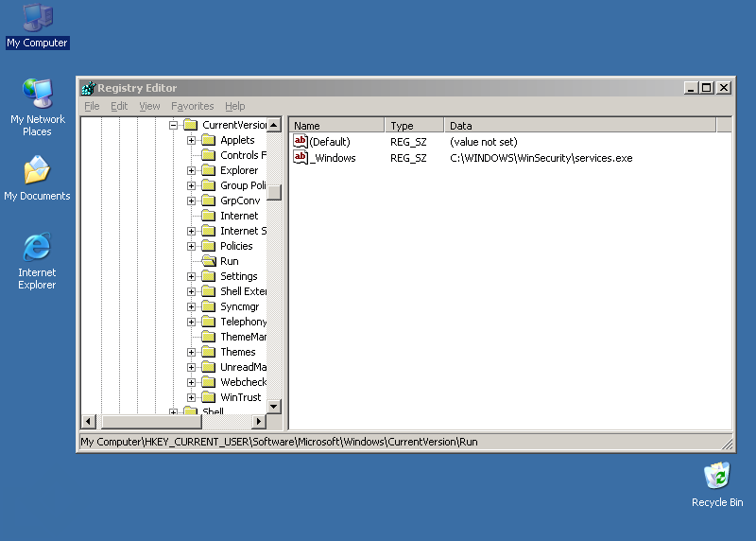Click the open Run folder icon
756x541 pixels.
(209, 261)
